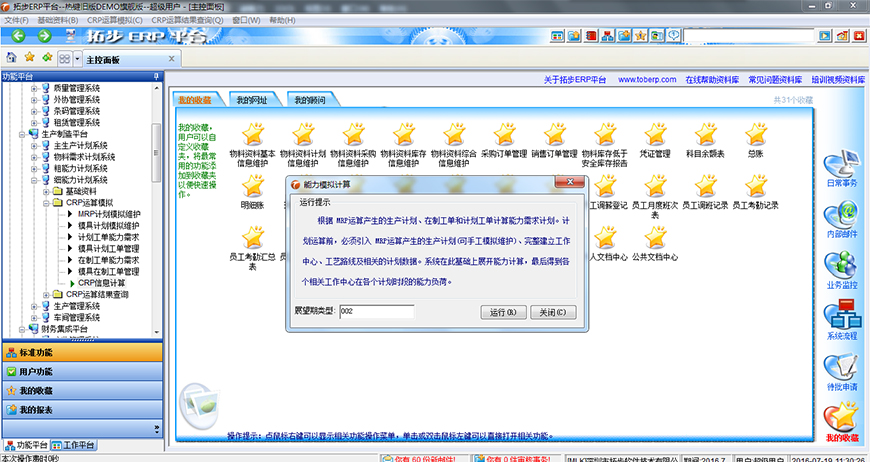Collapse the 生产制造平台 tree node

22,134
